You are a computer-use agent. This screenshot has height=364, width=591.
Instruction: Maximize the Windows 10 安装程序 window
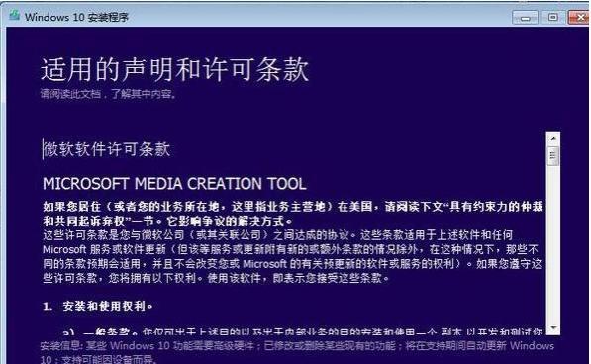click(553, 18)
